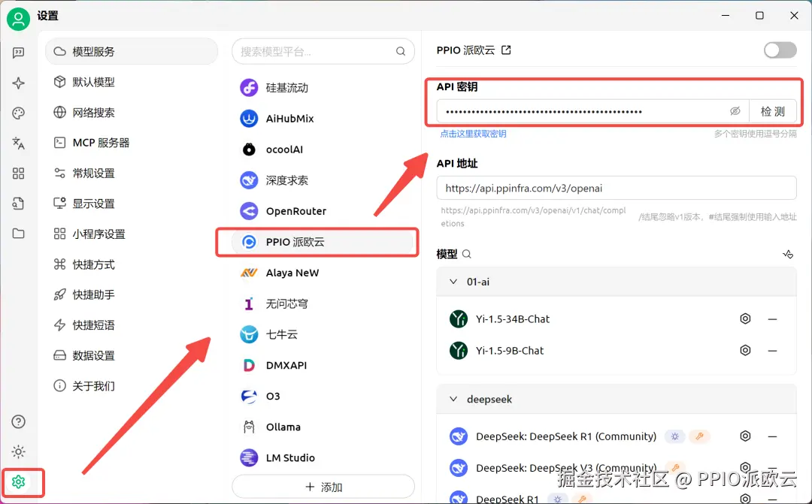Viewport: 812px width, 504px height.
Task: Search models with magnifier beside 模型
Action: pos(467,254)
